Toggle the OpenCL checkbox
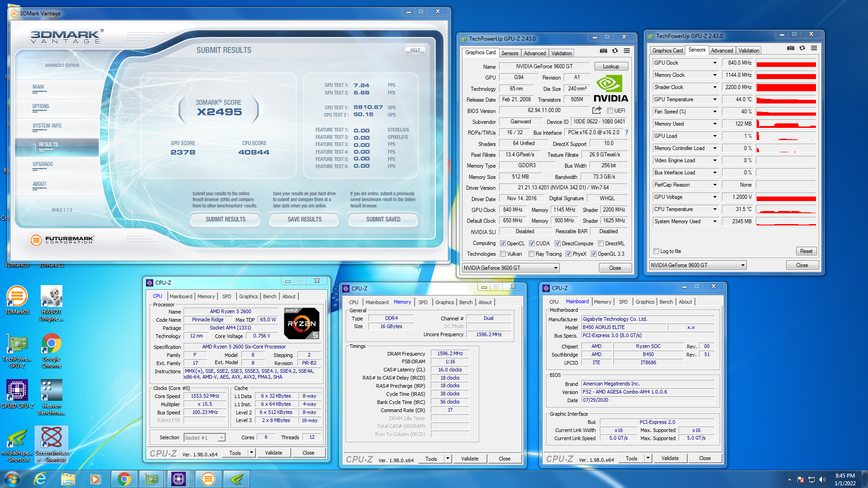This screenshot has height=488, width=868. pyautogui.click(x=503, y=244)
